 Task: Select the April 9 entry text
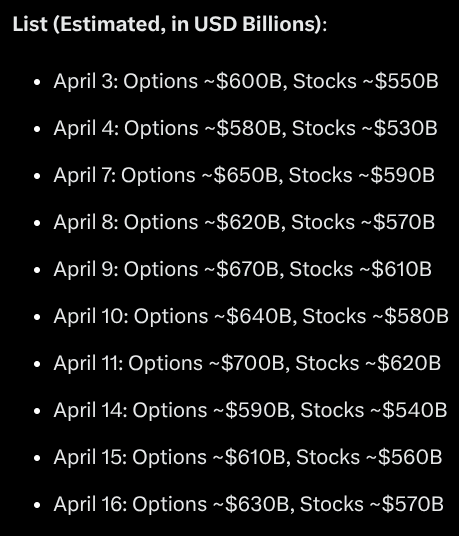pos(243,269)
